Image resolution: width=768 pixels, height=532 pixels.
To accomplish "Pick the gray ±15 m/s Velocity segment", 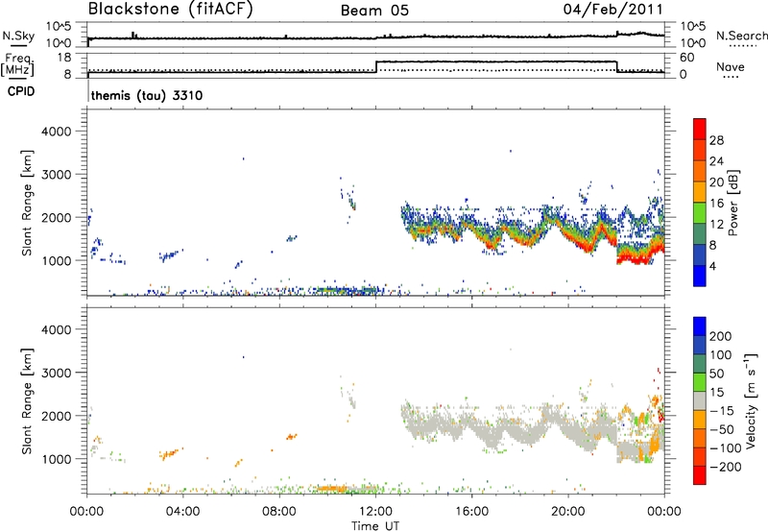I will click(700, 400).
